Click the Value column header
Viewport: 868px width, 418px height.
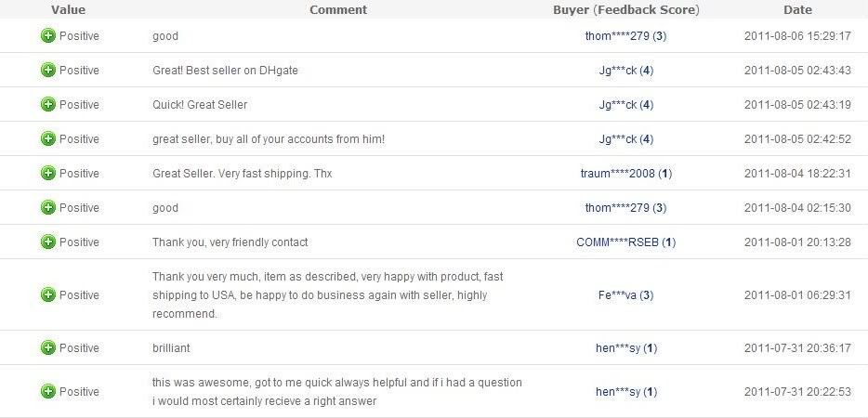click(68, 9)
